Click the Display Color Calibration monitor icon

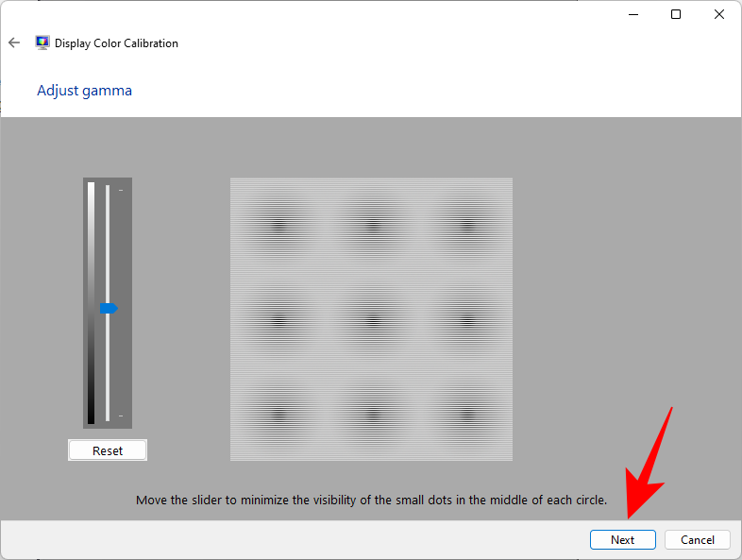pos(42,43)
